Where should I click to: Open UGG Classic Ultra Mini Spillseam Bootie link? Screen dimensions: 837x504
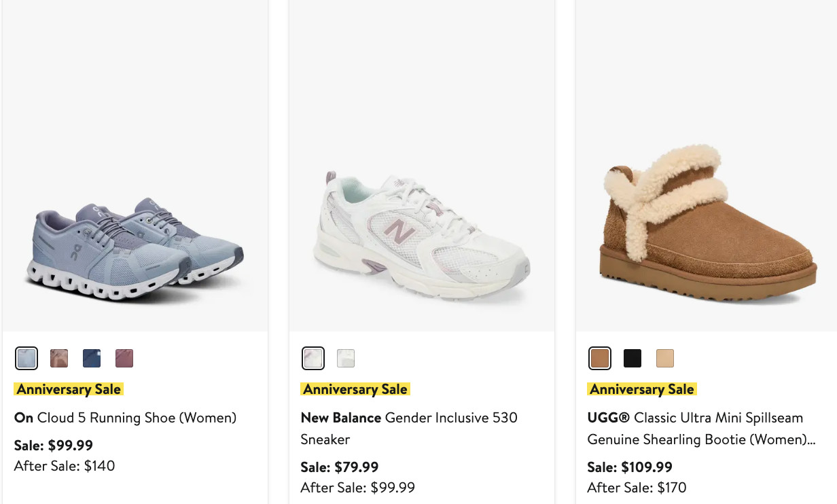click(700, 428)
